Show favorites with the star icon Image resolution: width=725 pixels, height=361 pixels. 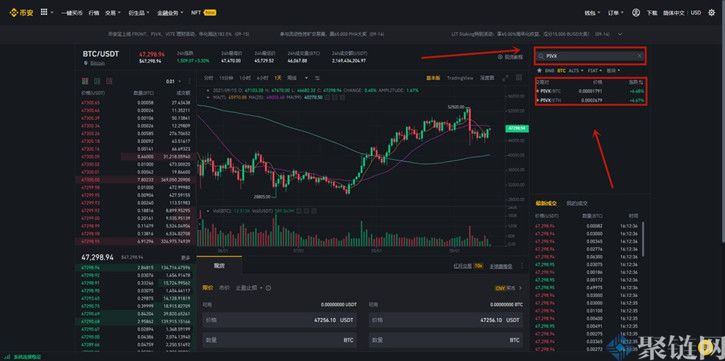tap(539, 71)
